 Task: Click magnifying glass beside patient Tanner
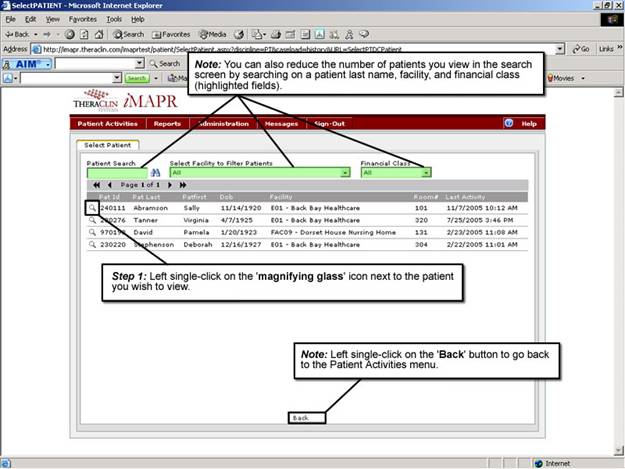[91, 220]
